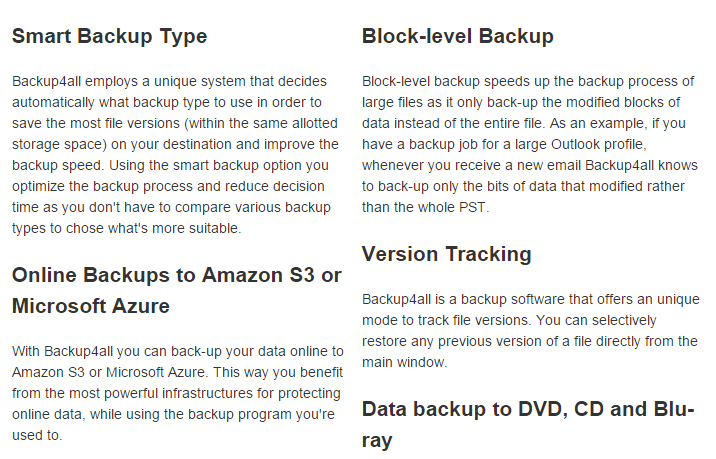Click the paragraph starting "With Backup4all you can"

click(x=178, y=393)
